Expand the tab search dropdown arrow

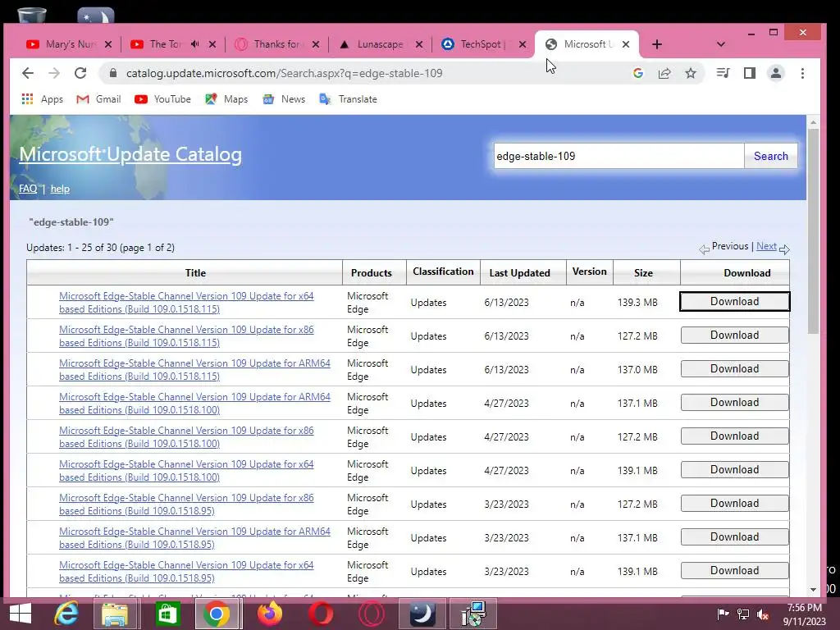click(x=721, y=44)
